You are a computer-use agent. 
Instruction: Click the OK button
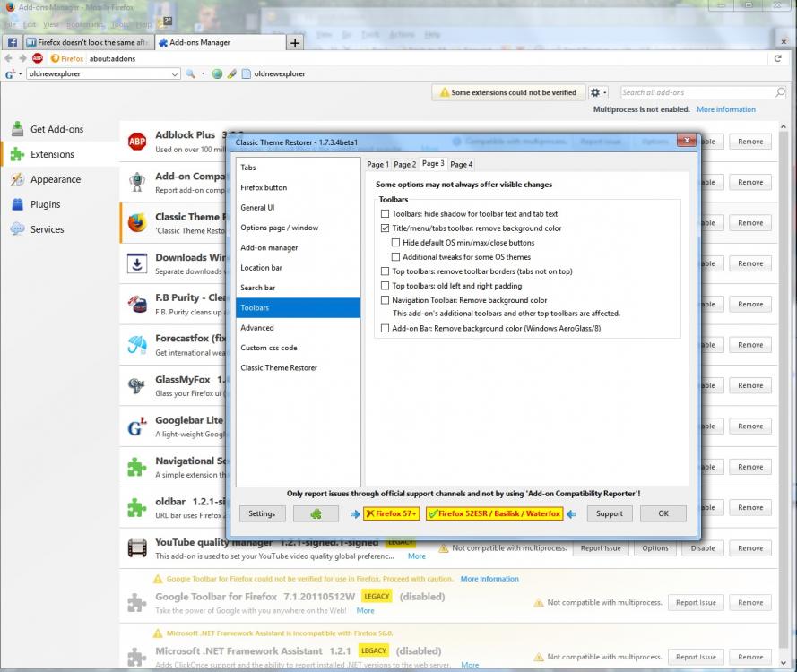[663, 513]
